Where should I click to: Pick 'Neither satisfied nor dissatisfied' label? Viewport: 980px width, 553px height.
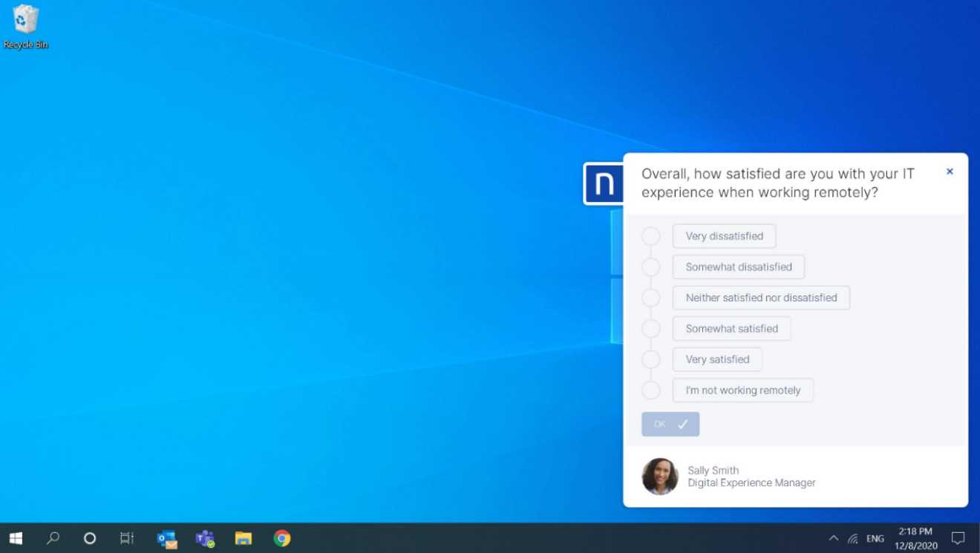pyautogui.click(x=761, y=298)
